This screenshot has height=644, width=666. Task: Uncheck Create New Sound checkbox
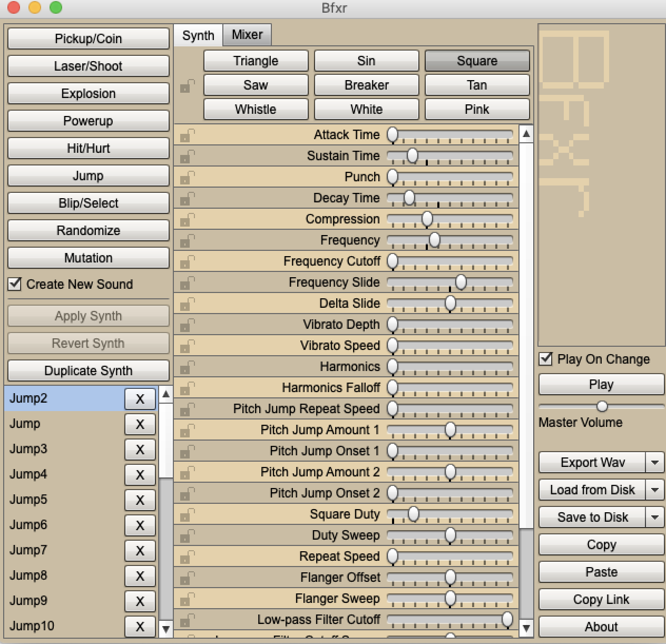click(x=15, y=284)
